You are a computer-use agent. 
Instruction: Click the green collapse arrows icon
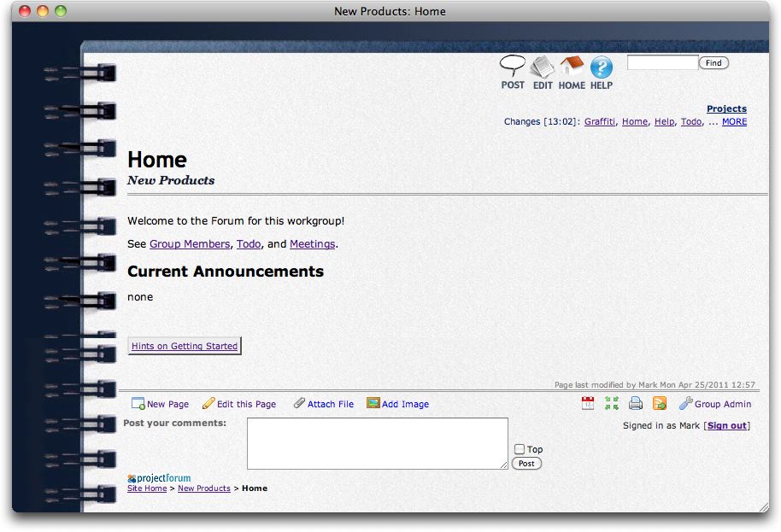click(x=612, y=403)
